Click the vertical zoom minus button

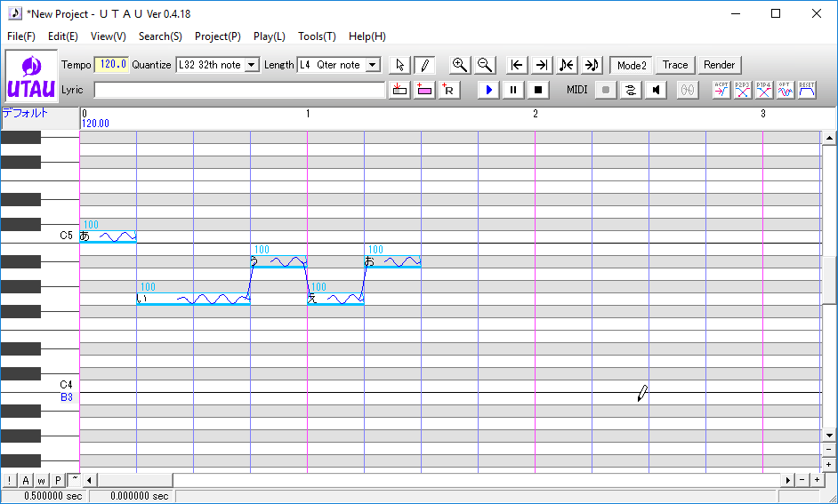(829, 450)
